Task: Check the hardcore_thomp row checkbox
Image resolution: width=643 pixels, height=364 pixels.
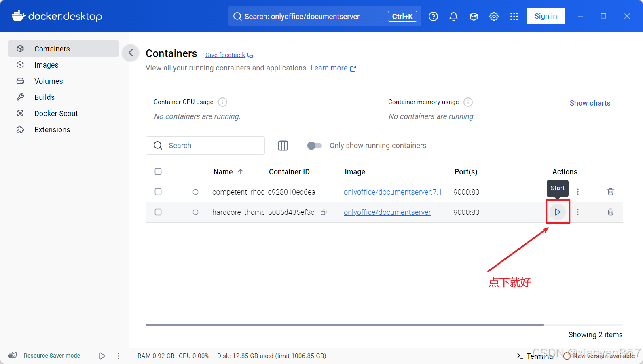Action: point(158,212)
